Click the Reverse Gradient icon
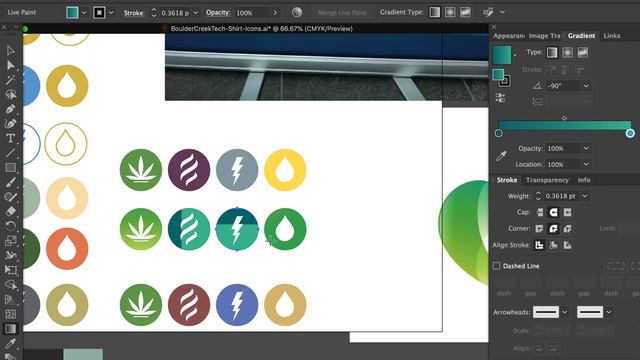Viewport: 640px width, 360px height. coord(500,98)
